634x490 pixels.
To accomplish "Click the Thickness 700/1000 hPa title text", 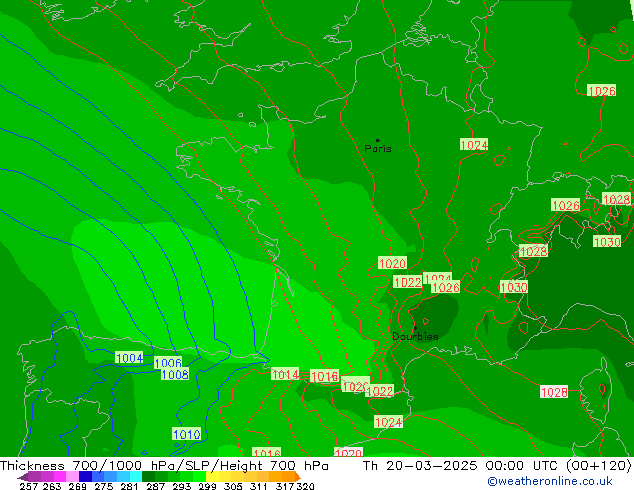I will 87,466.
